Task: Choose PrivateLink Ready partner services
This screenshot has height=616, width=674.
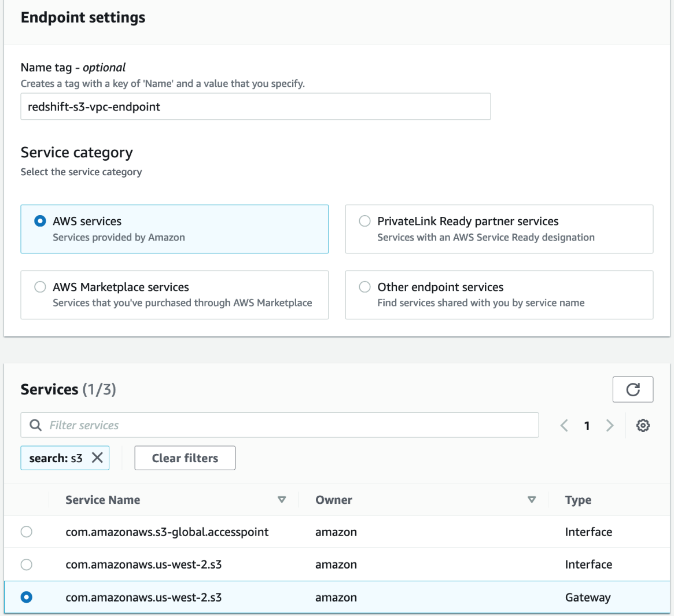Action: [364, 221]
